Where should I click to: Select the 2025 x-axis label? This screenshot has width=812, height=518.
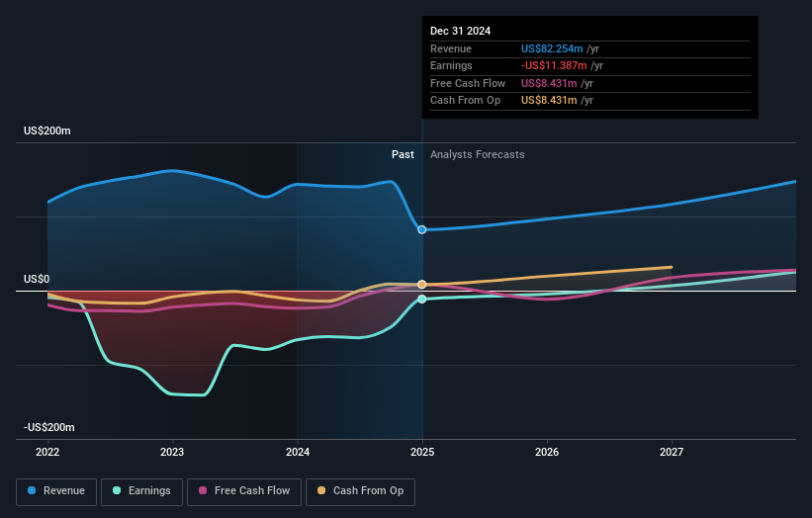[422, 453]
